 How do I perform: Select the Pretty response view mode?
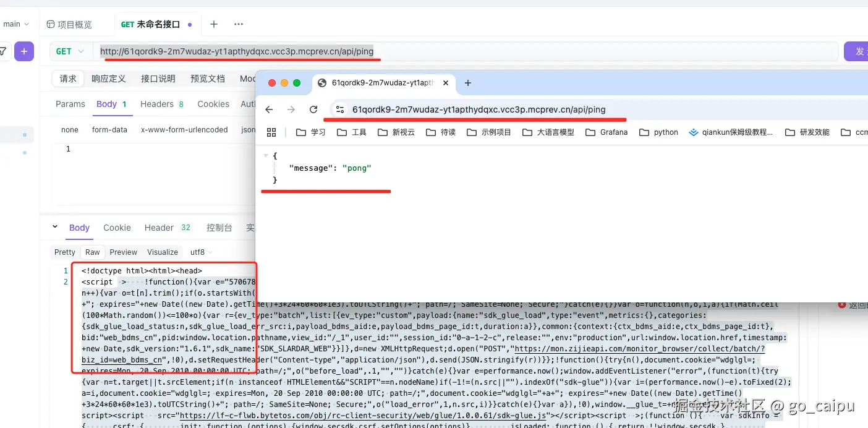[64, 252]
